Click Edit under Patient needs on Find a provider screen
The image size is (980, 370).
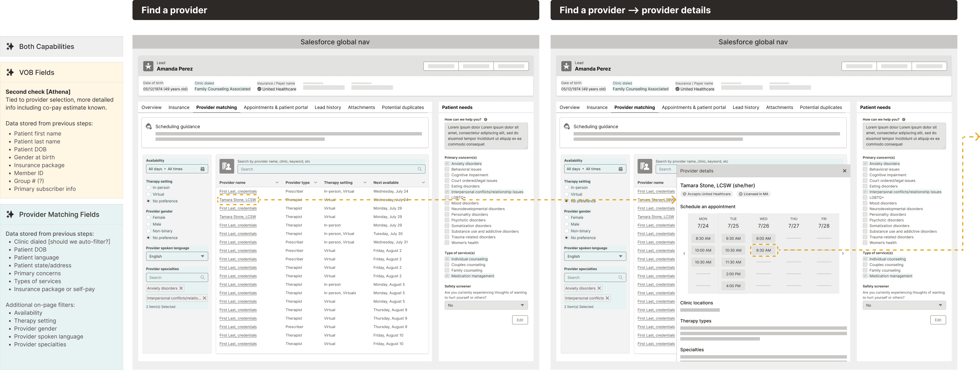520,320
